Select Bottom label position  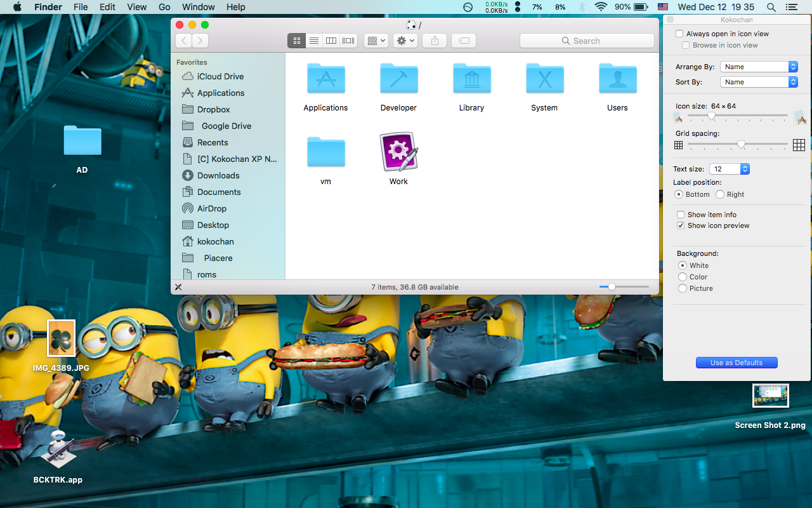pos(679,194)
